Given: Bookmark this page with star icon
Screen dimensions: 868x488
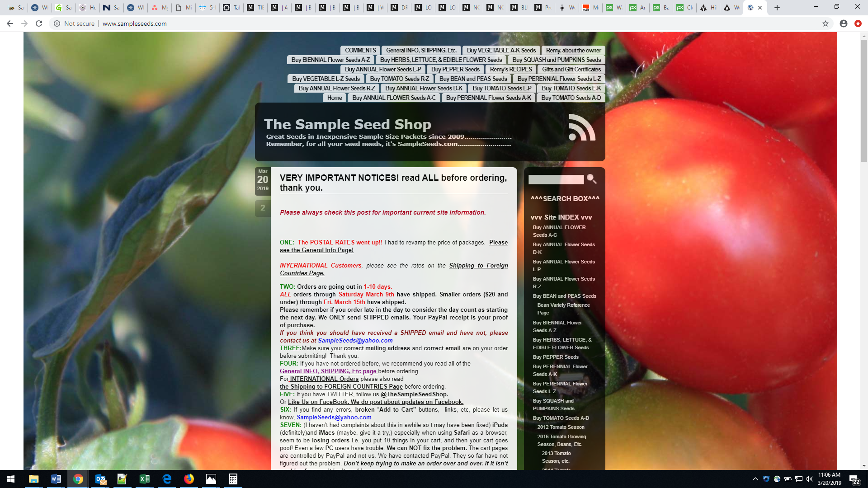Looking at the screenshot, I should coord(825,23).
